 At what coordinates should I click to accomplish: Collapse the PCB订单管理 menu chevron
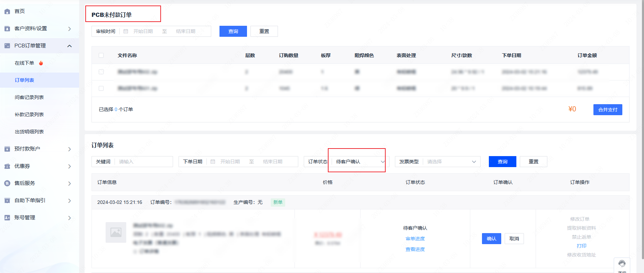click(69, 46)
